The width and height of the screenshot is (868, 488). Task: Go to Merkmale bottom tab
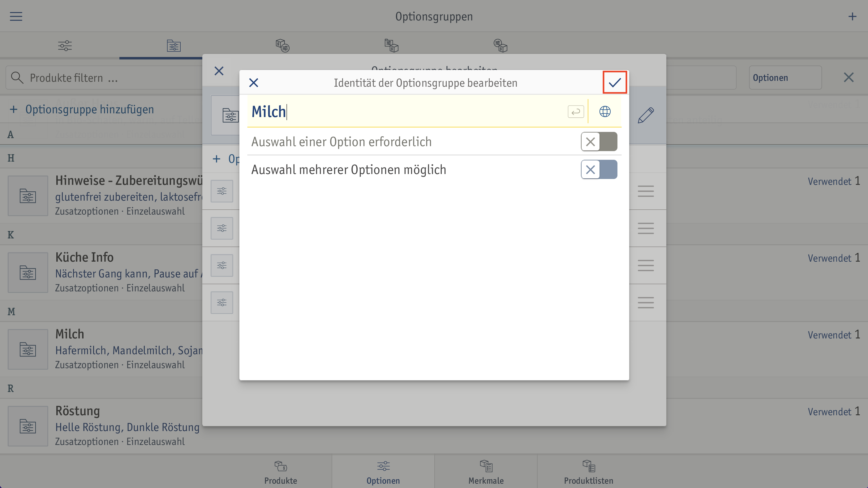(x=486, y=472)
